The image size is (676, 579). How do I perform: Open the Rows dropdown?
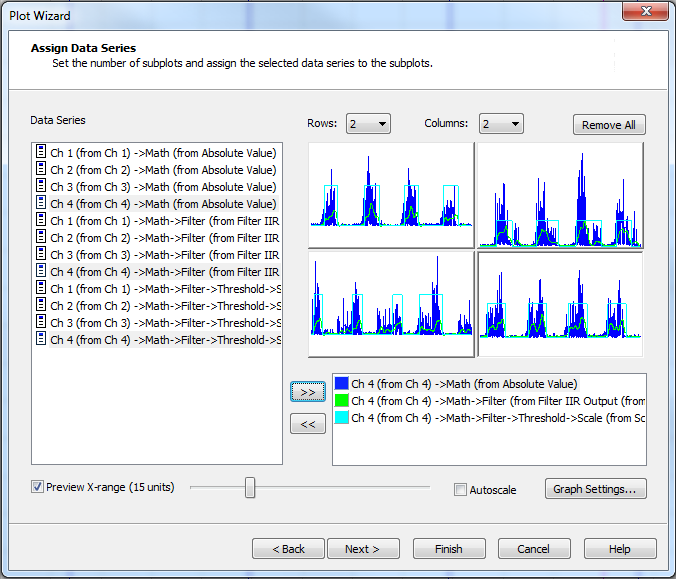coord(368,124)
